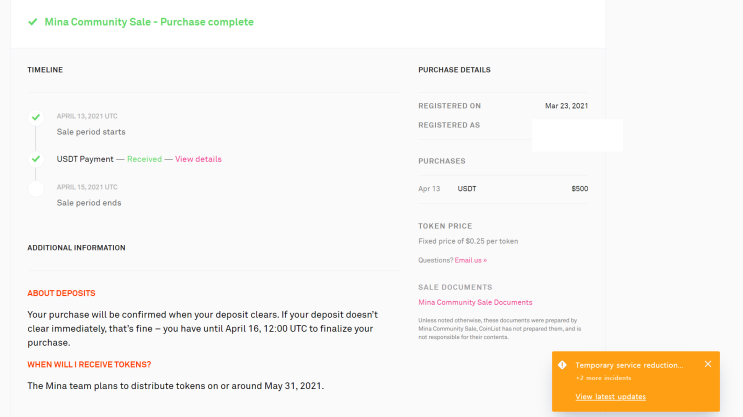The height and width of the screenshot is (417, 743).
Task: Click the token distribution 'May 31, 2021' sentence
Action: [x=175, y=386]
